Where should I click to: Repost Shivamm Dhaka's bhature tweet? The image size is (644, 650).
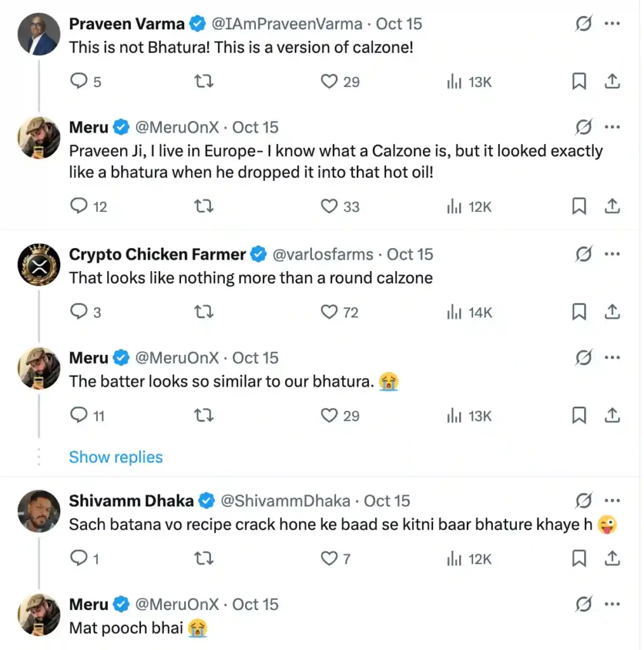203,558
